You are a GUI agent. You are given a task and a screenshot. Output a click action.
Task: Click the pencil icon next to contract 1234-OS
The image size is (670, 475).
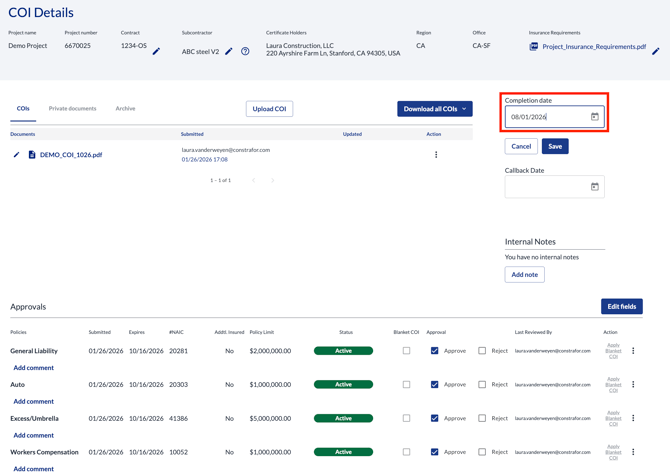pyautogui.click(x=156, y=51)
